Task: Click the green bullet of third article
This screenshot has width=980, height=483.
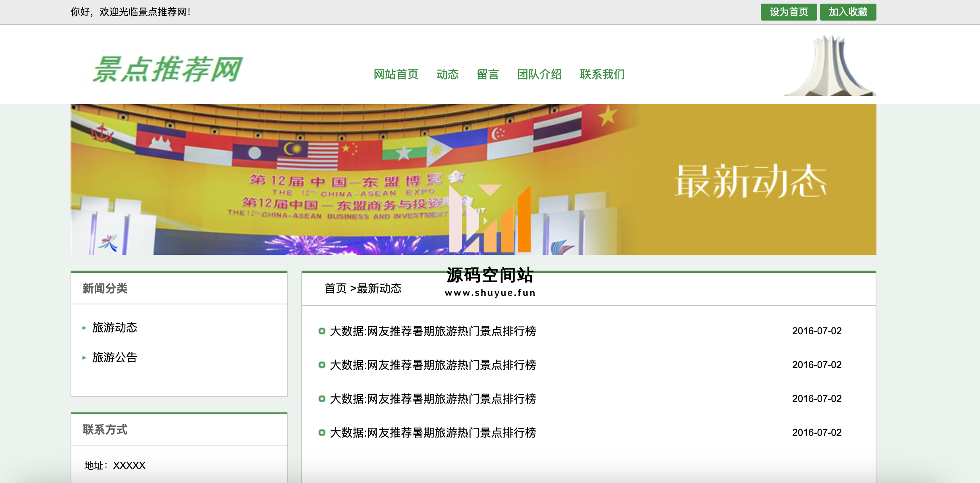Action: [x=322, y=399]
